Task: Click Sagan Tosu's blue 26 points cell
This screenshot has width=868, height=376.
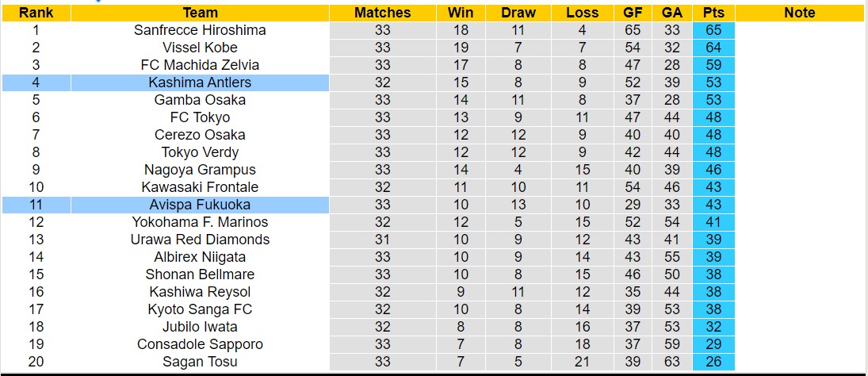Action: 713,362
